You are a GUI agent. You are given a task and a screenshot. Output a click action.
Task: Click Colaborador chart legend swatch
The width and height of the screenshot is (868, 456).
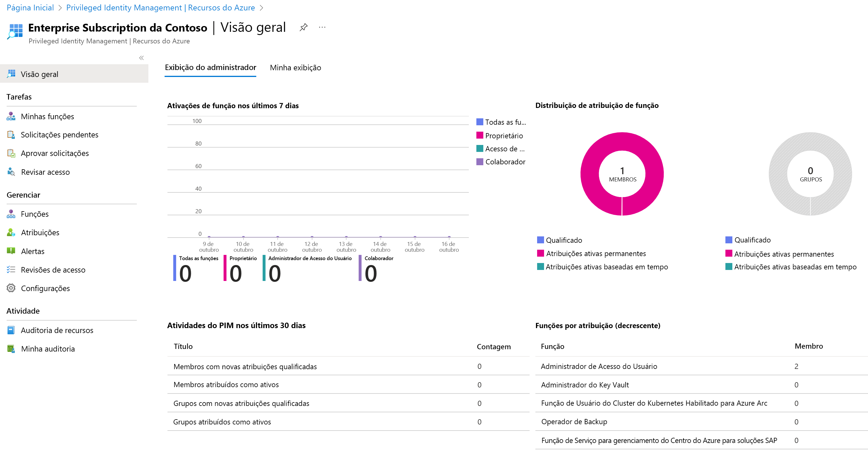(x=480, y=162)
